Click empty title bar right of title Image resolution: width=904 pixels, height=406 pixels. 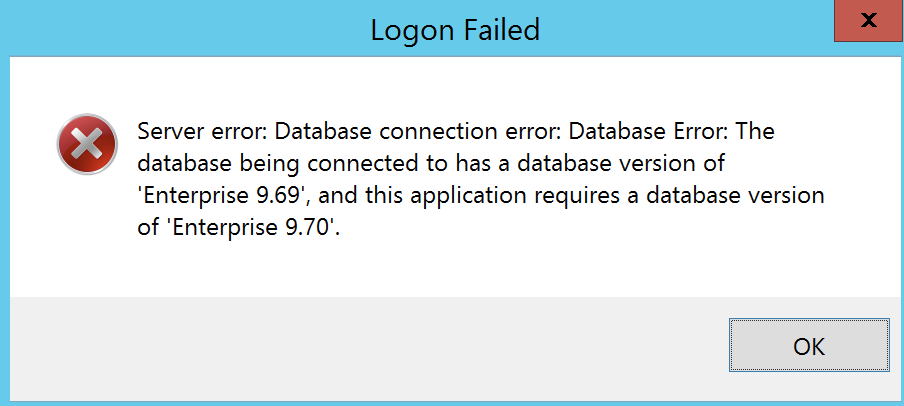(686, 29)
